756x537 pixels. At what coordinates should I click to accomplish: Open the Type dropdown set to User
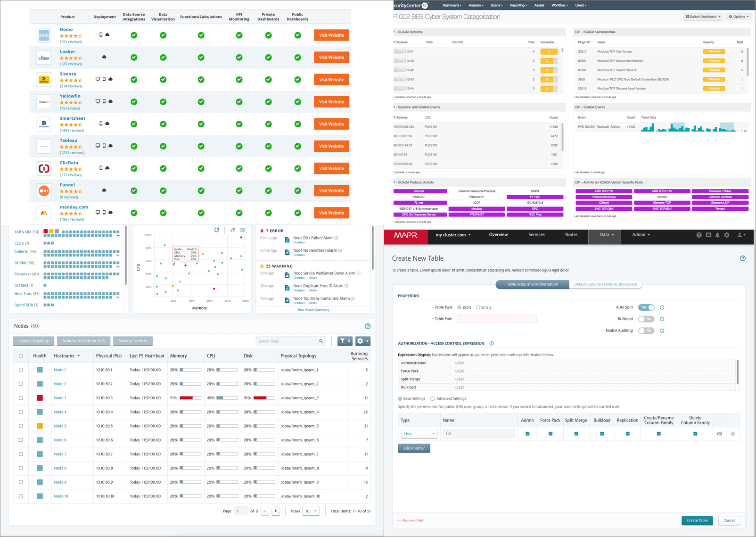(419, 434)
